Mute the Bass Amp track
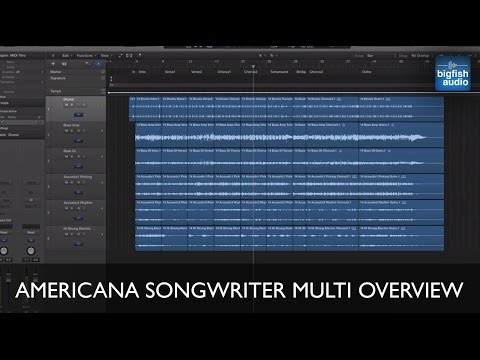 (66, 131)
